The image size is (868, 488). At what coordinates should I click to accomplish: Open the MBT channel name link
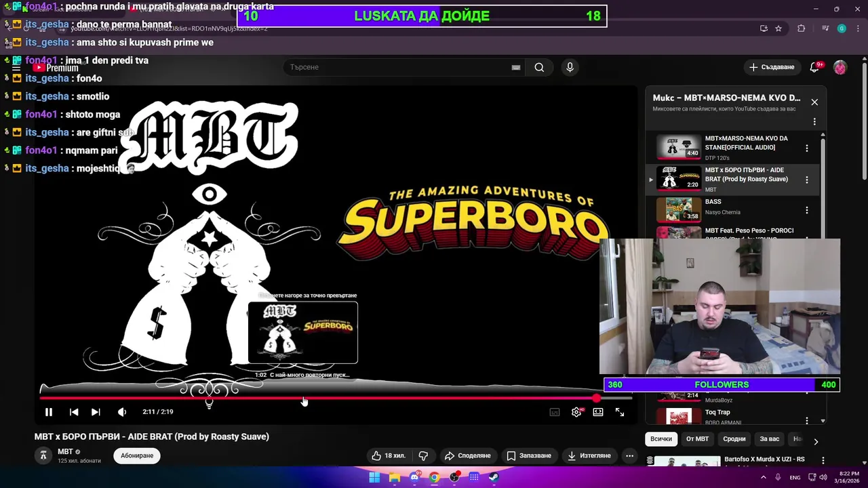(65, 451)
